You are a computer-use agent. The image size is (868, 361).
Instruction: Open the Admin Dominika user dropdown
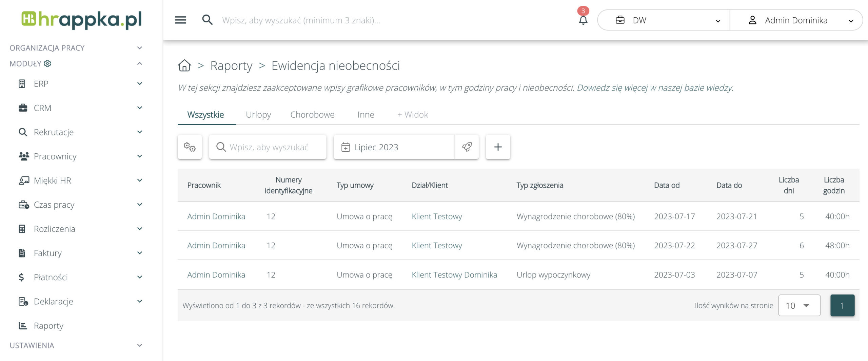(x=796, y=20)
